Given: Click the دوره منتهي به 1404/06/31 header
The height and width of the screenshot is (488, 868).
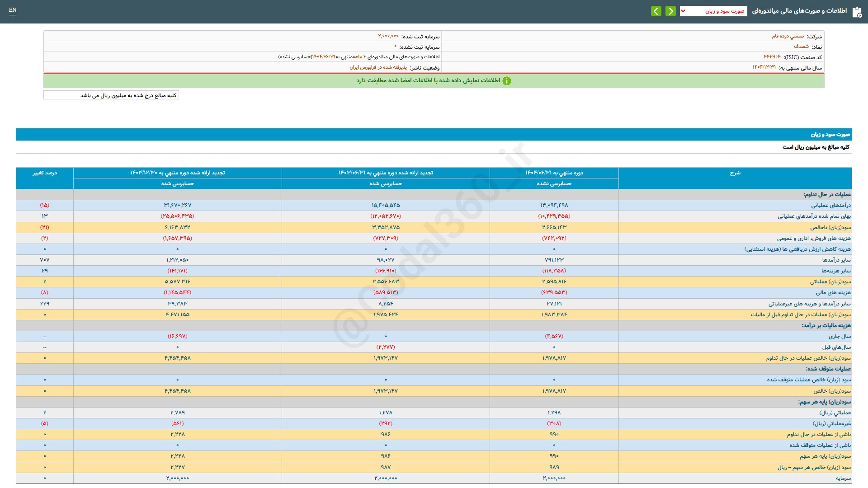Looking at the screenshot, I should tap(554, 173).
